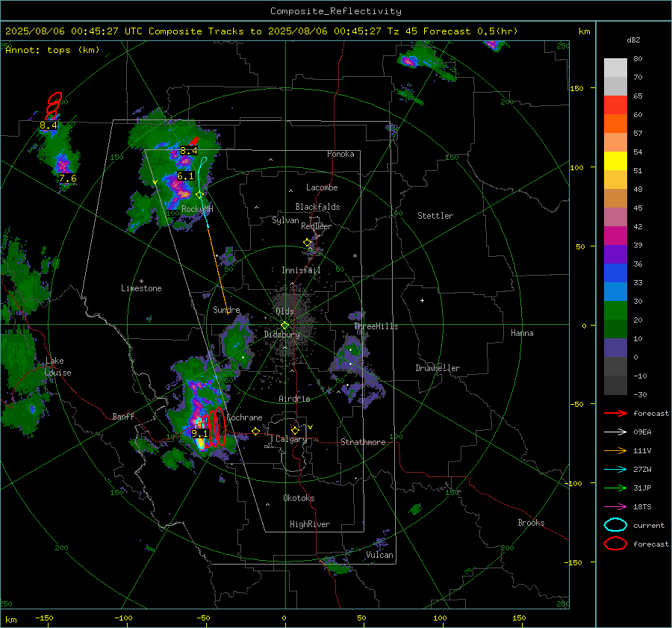672x628 pixels.
Task: Click the Limestone label
Action: tap(141, 288)
